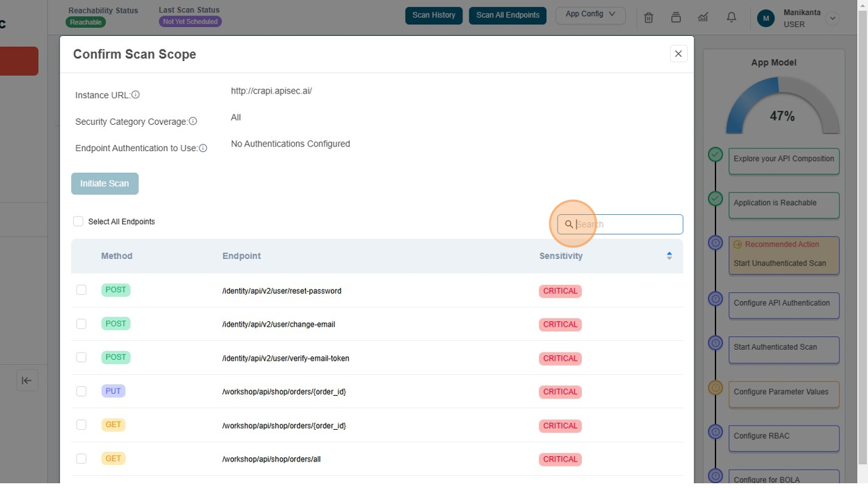
Task: Sort the Sensitivity column using its arrows
Action: click(669, 256)
